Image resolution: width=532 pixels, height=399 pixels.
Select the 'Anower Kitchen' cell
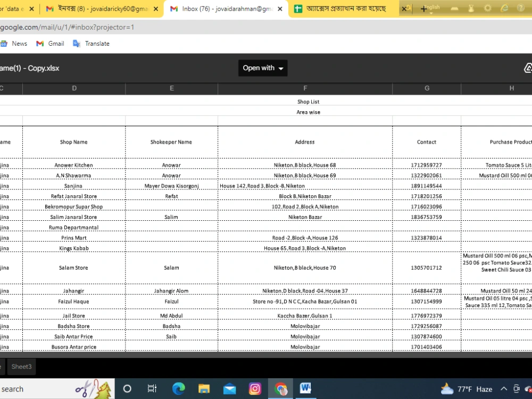[x=73, y=165]
